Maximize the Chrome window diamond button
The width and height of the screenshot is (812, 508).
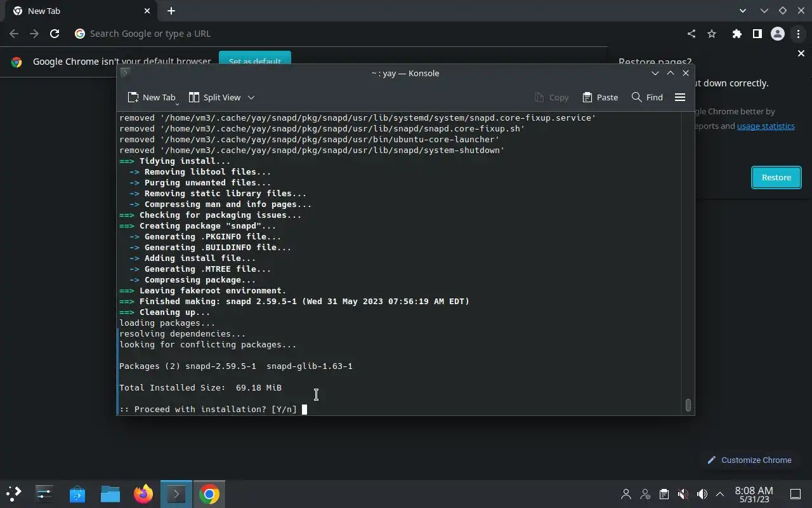[x=782, y=11]
